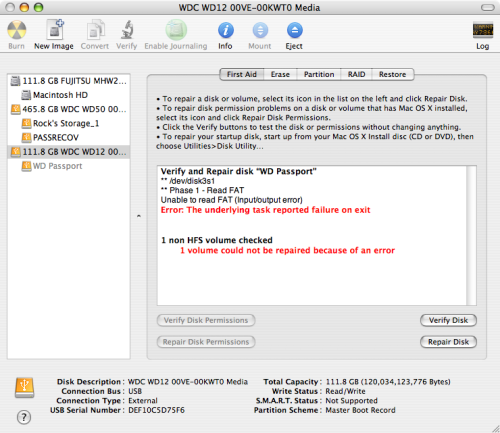The width and height of the screenshot is (500, 433).
Task: Switch to the First Aid tab
Action: pos(242,74)
